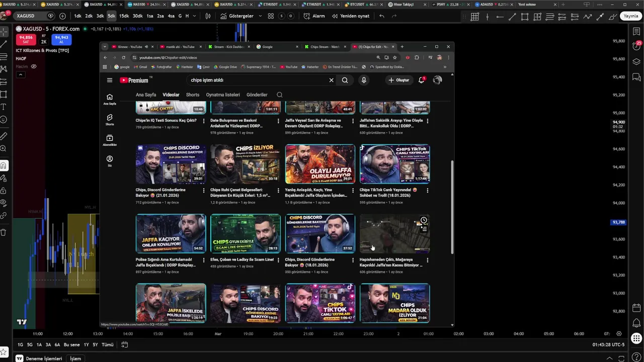Click the Yeniden oynat replay button
This screenshot has width=644, height=362.
coord(350,16)
